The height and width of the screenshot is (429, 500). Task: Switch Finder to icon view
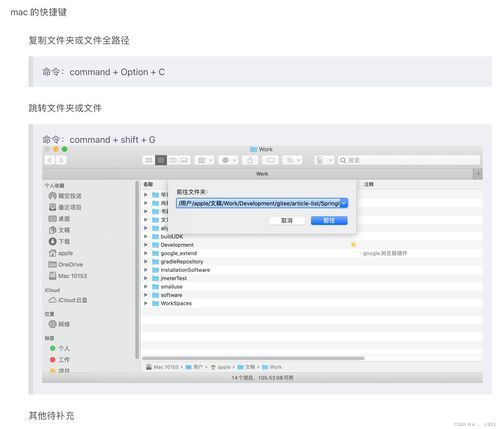tap(149, 160)
